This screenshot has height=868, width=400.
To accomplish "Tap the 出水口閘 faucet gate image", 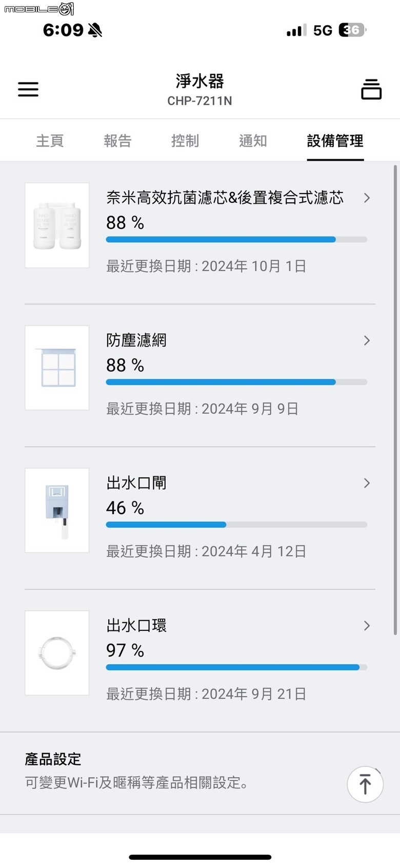I will 57,511.
